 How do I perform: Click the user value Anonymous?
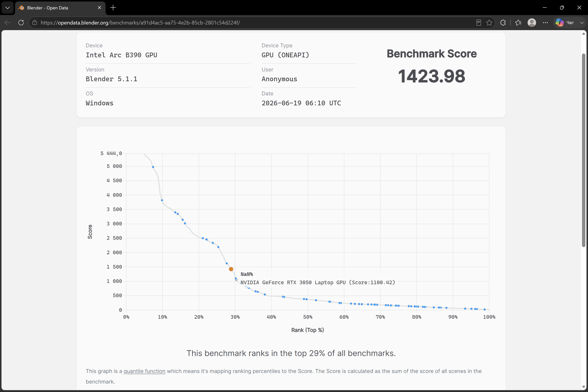[x=279, y=79]
